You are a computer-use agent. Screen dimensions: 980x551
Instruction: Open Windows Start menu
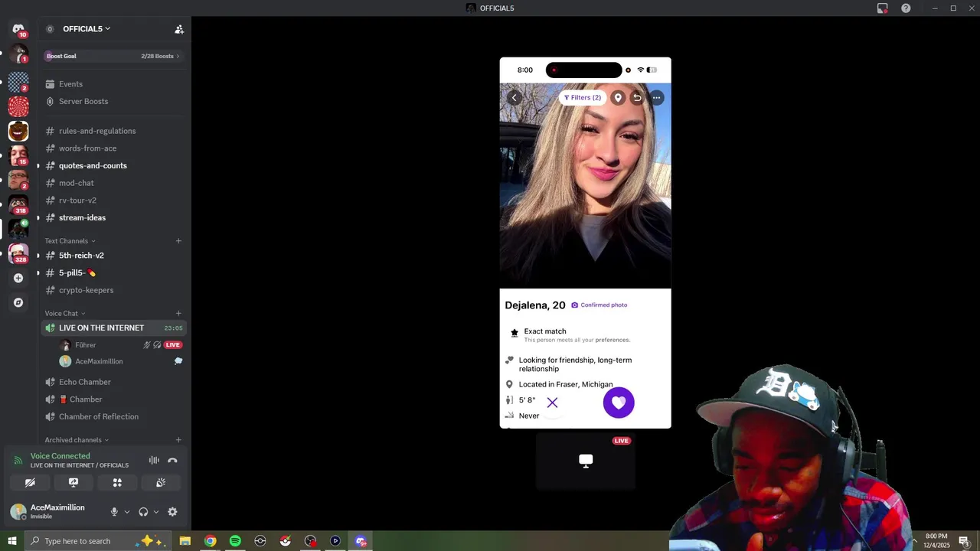click(x=12, y=541)
